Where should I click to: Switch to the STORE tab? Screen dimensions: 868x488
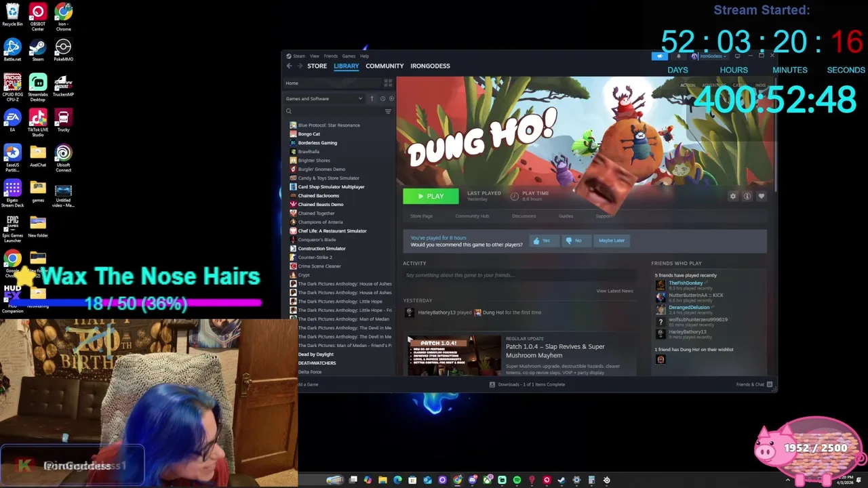317,66
